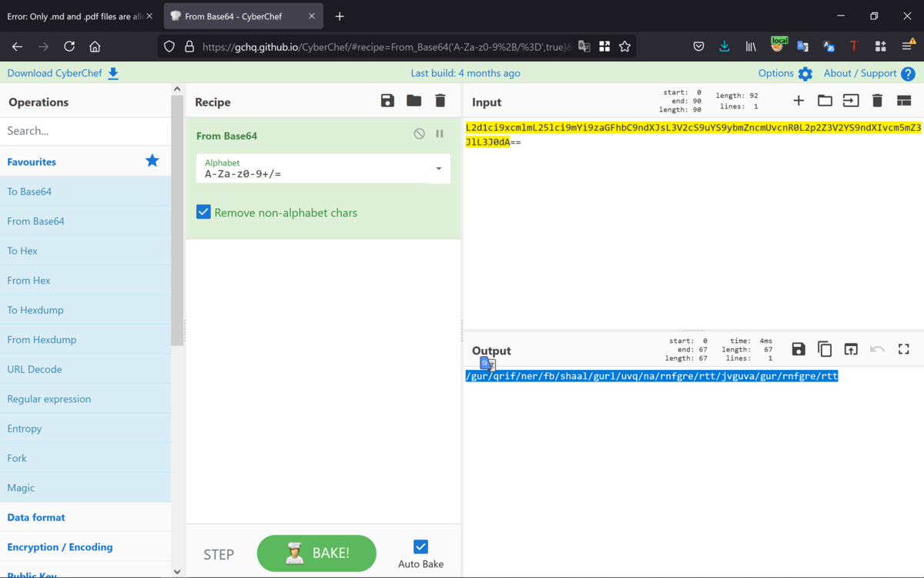The height and width of the screenshot is (578, 924).
Task: Open folder as input
Action: click(x=825, y=100)
